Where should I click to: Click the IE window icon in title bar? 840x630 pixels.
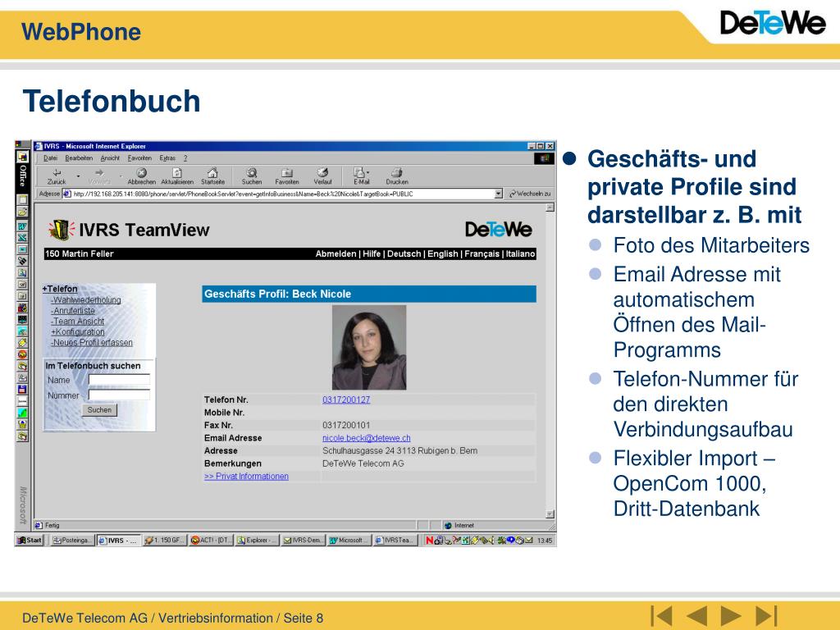click(x=39, y=146)
